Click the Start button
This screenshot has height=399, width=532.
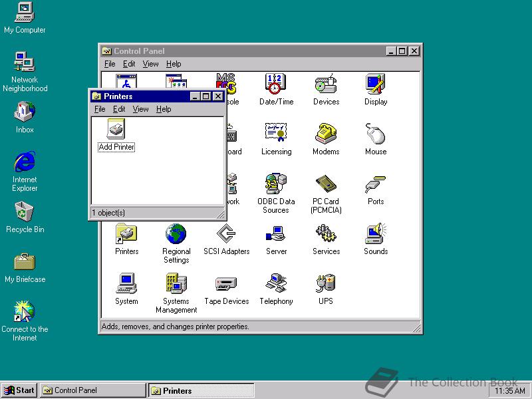tap(20, 390)
